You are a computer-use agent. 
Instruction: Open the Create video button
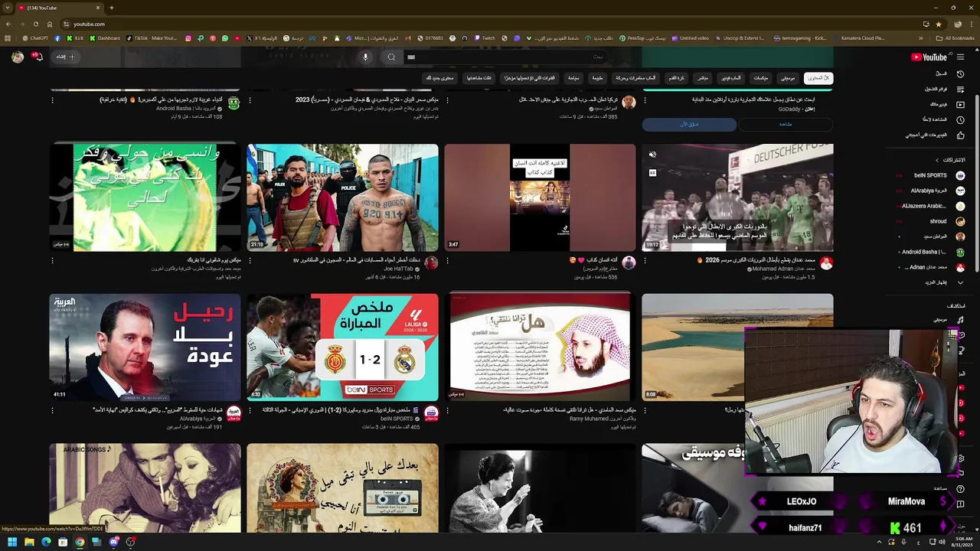click(65, 57)
